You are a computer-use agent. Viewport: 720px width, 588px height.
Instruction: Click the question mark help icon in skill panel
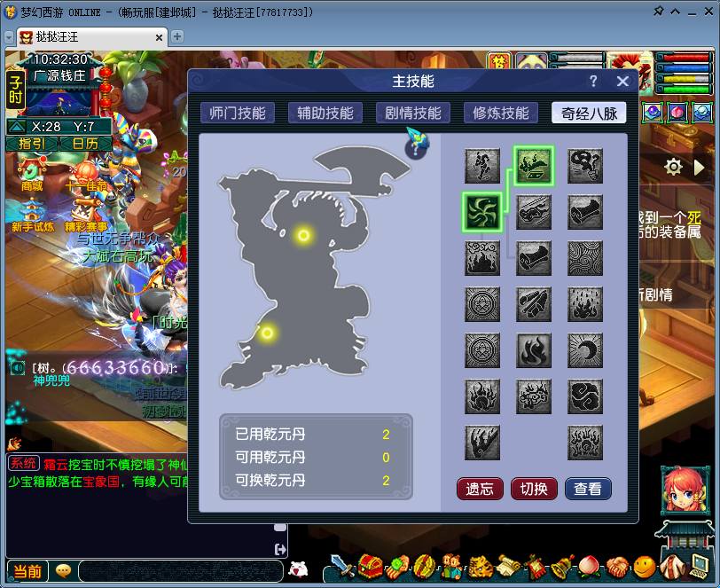coord(593,81)
